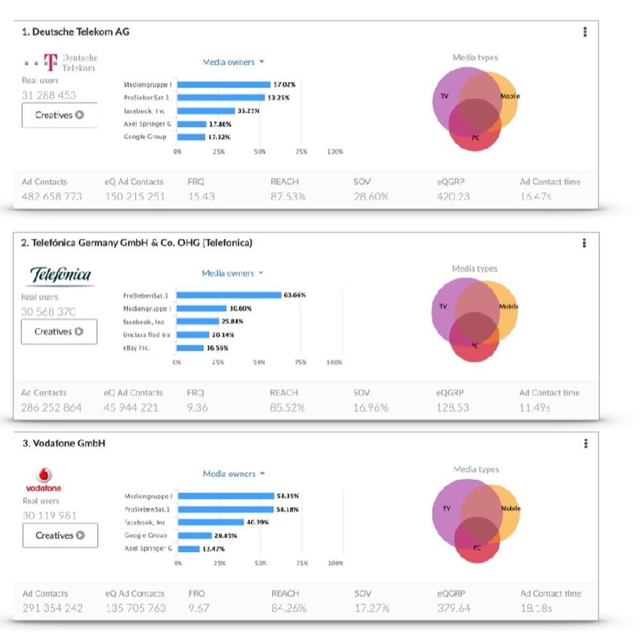
Task: Click eQ Ad Contacts value 135 705 763
Action: [136, 608]
